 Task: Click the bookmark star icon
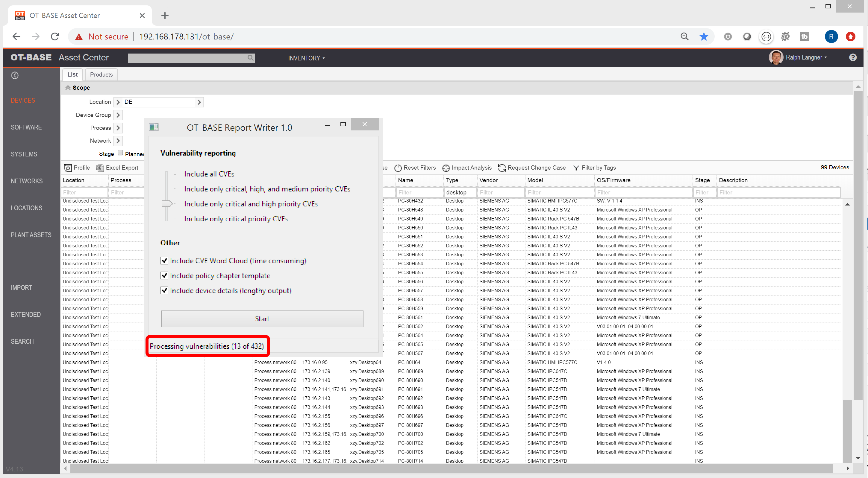pyautogui.click(x=704, y=37)
